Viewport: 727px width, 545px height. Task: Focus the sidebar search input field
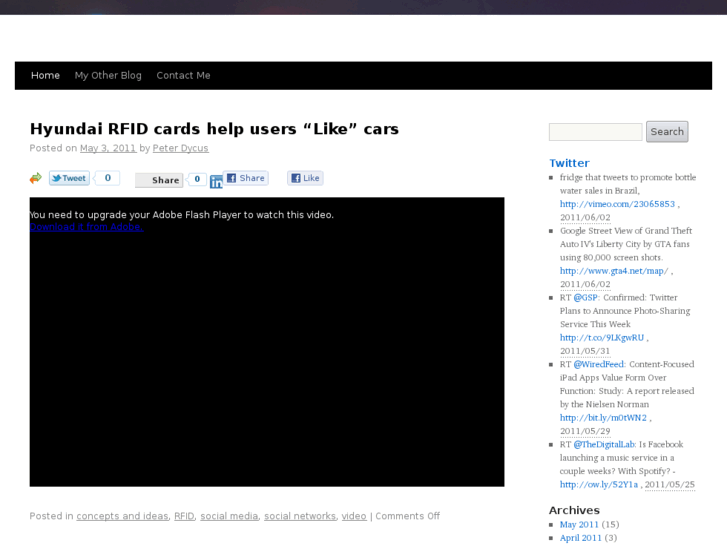click(x=595, y=132)
